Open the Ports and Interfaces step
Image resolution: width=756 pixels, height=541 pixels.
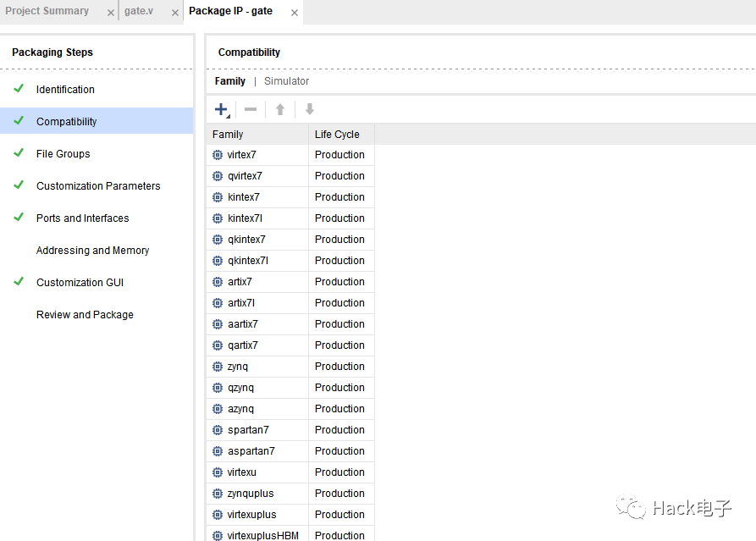(x=82, y=218)
